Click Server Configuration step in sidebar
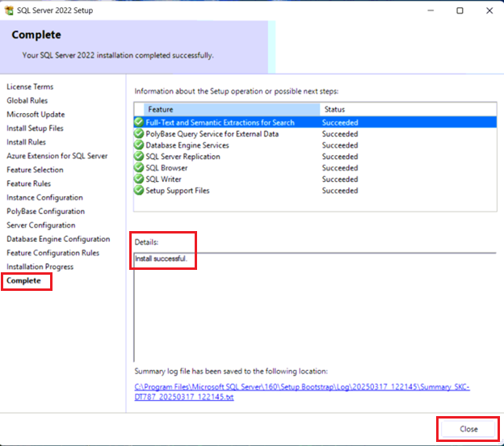504x446 pixels. (41, 225)
